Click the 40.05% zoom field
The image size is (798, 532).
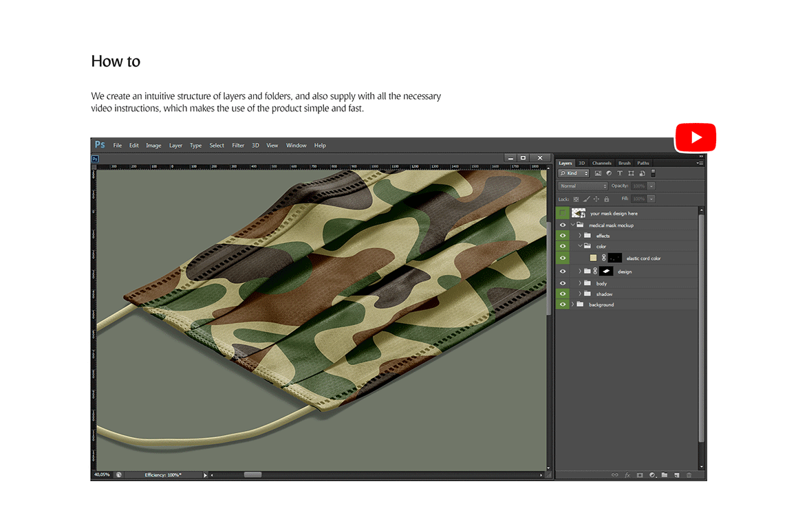(103, 475)
